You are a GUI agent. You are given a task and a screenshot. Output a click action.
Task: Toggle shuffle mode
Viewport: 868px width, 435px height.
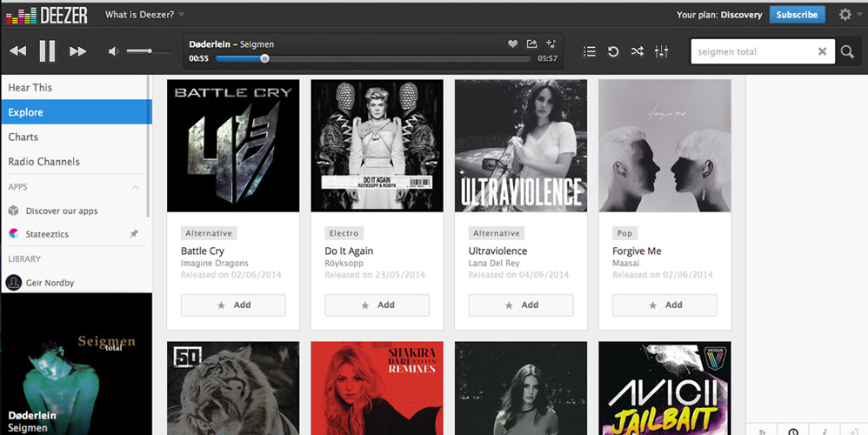[638, 51]
